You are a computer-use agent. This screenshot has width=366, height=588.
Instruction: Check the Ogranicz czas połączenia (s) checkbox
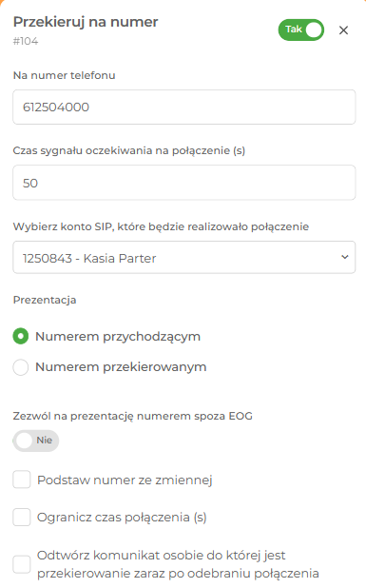point(22,518)
